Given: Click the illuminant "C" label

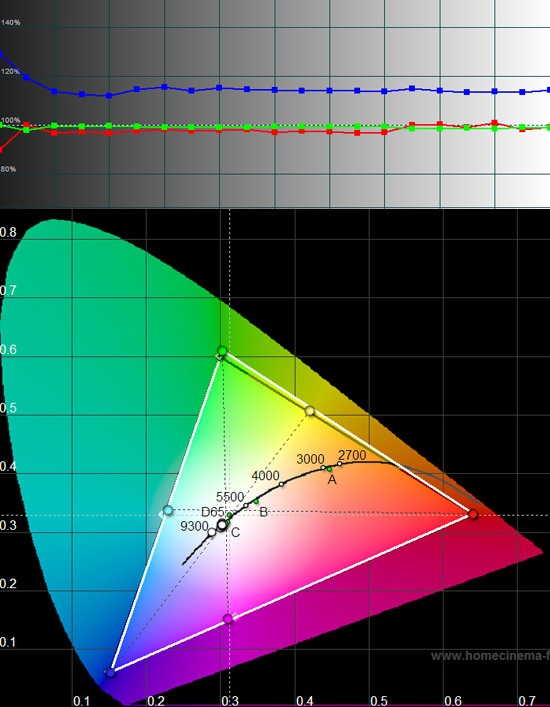Looking at the screenshot, I should click(x=235, y=533).
